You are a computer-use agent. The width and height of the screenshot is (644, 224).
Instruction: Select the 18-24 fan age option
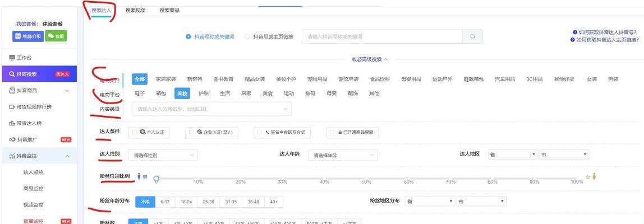(x=186, y=202)
